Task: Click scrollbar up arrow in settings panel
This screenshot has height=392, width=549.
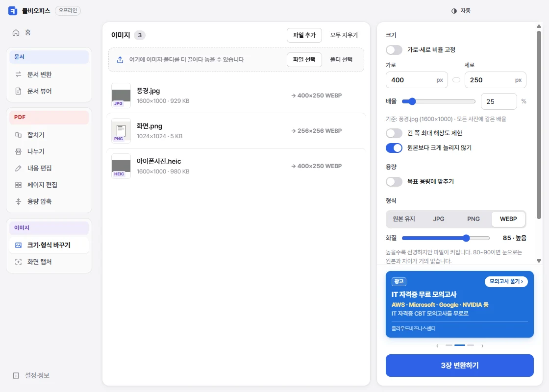Action: click(539, 26)
